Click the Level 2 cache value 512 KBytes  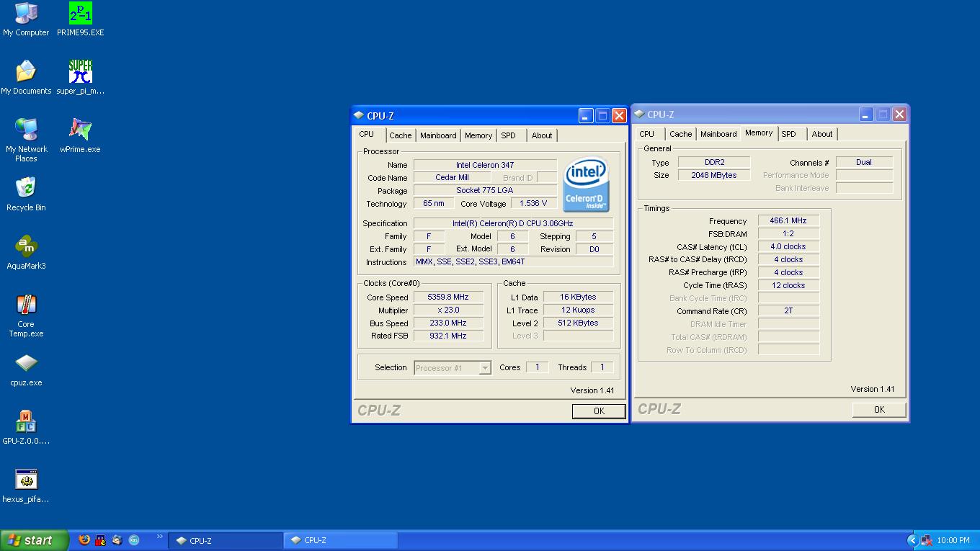579,323
